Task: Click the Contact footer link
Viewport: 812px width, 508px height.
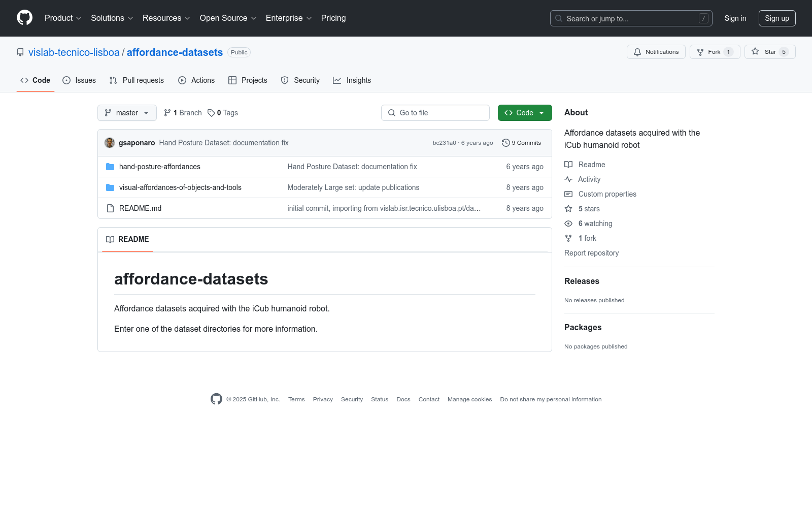Action: click(x=429, y=399)
